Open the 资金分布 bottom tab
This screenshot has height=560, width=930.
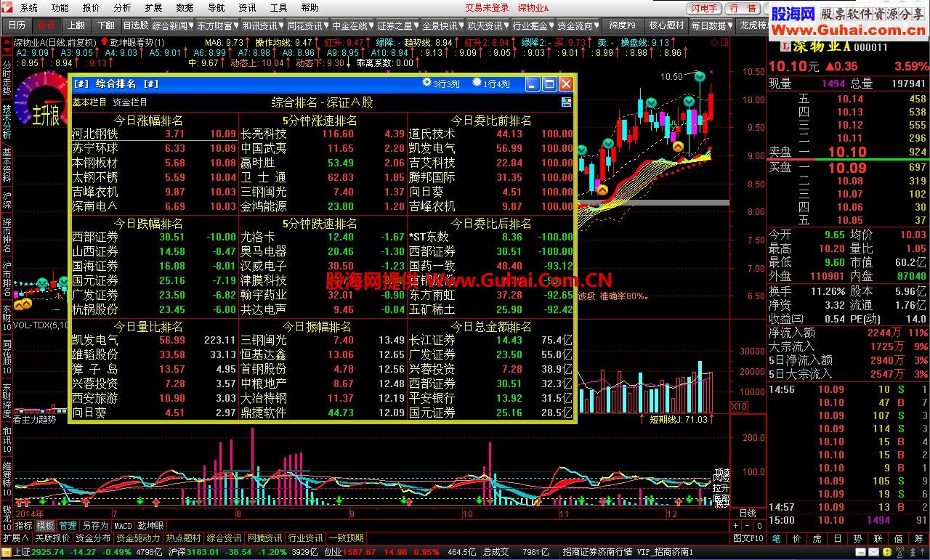click(93, 538)
